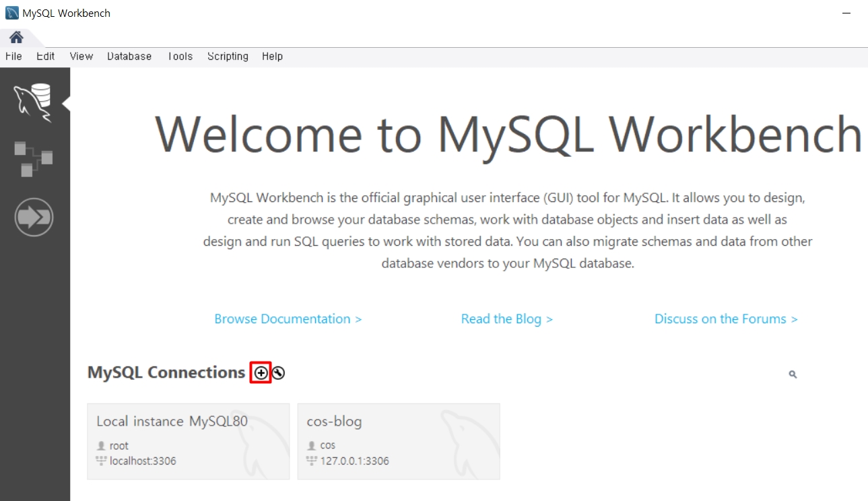Click the cos user text
Viewport: 868px width, 501px height.
pyautogui.click(x=328, y=446)
